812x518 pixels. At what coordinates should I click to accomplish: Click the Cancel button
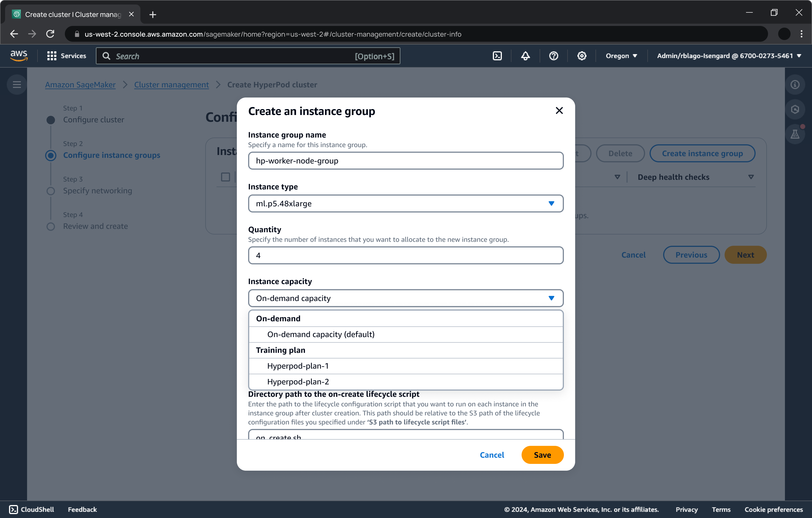492,455
